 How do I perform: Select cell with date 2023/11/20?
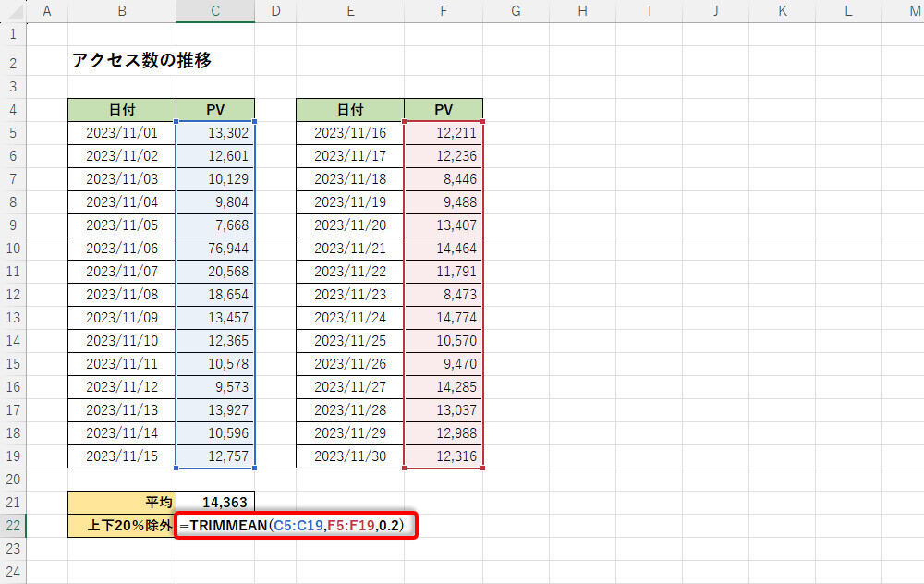[350, 225]
